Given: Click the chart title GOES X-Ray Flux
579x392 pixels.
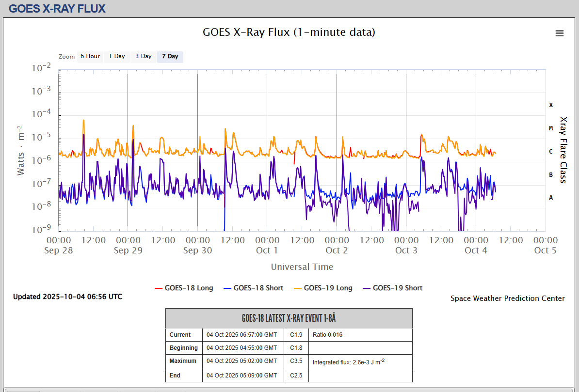Looking at the screenshot, I should point(289,32).
